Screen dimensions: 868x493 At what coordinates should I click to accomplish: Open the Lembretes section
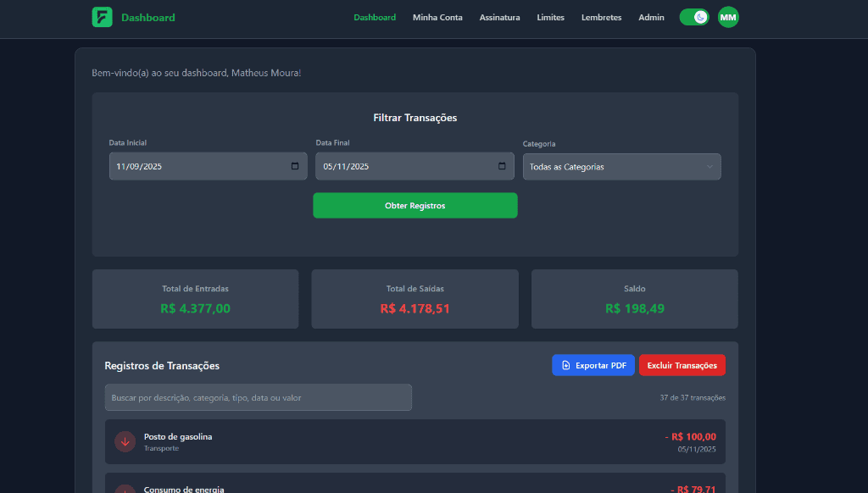coord(601,17)
